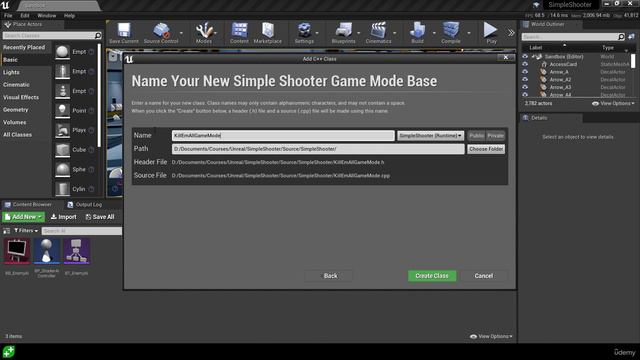Open the Blueprints toolbar icon
Viewport: 640px width, 360px height.
(343, 33)
